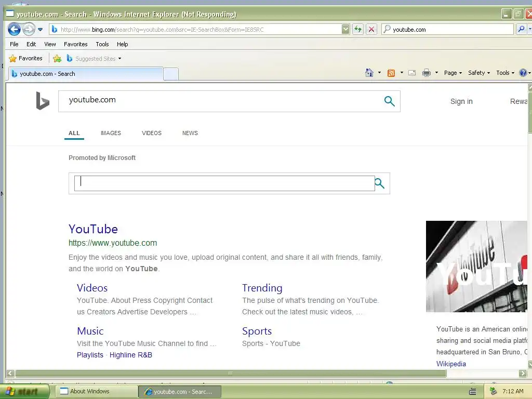Select the youtube.com - Search tab
The height and width of the screenshot is (399, 532).
[x=85, y=74]
